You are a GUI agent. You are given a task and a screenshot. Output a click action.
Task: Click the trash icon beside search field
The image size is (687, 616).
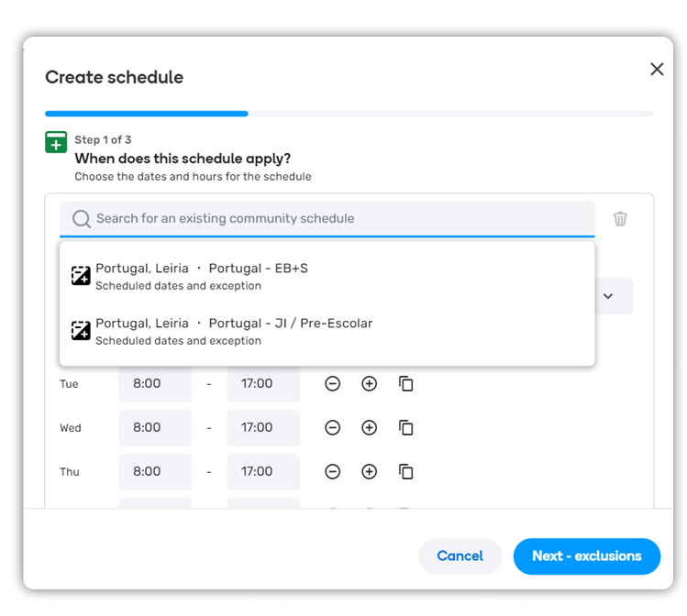point(620,218)
